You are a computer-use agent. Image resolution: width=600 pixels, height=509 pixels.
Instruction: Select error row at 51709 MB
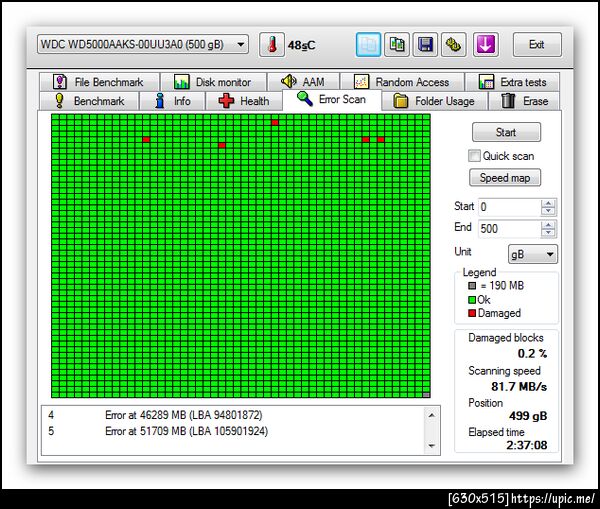[233, 431]
